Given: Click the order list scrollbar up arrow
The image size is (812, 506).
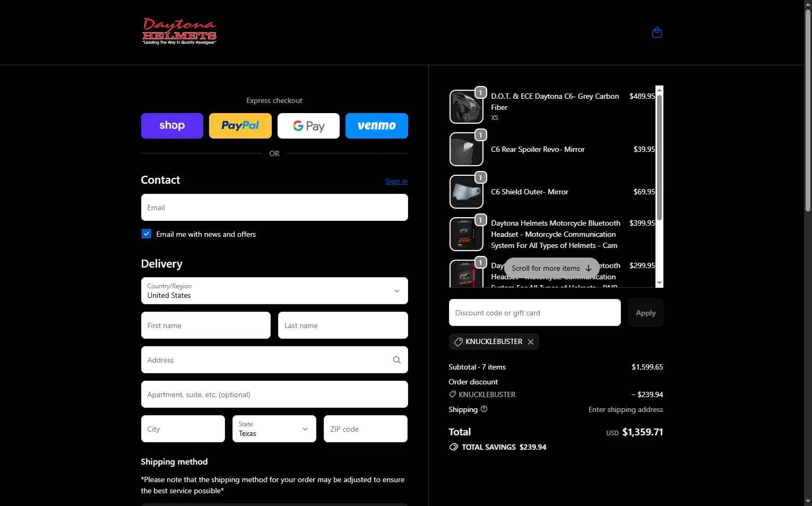Looking at the screenshot, I should (x=659, y=89).
